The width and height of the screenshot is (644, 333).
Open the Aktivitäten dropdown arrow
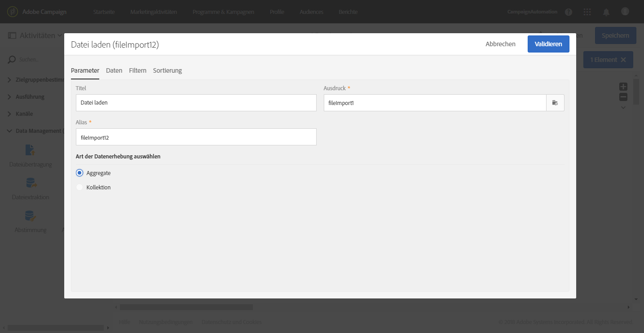coord(60,35)
